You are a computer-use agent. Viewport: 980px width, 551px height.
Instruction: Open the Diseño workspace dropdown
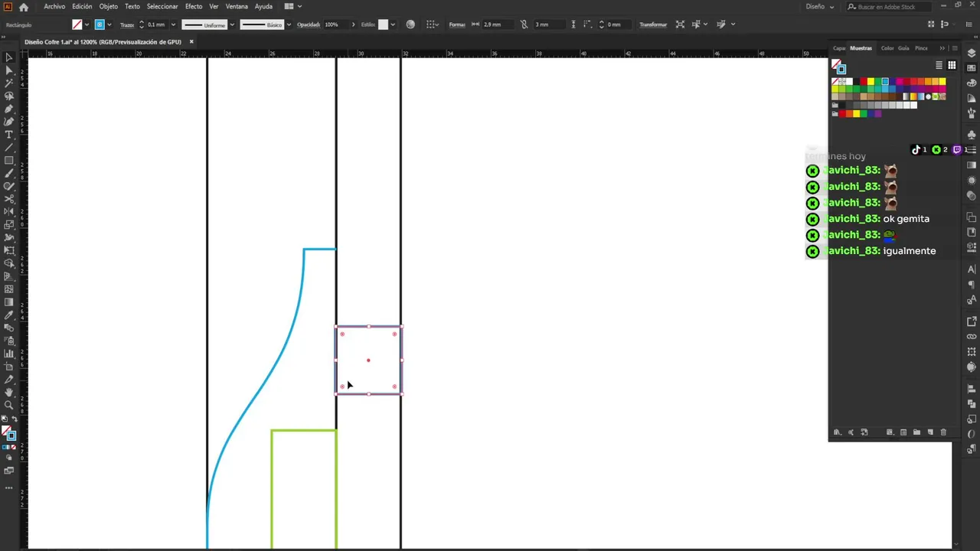point(819,6)
